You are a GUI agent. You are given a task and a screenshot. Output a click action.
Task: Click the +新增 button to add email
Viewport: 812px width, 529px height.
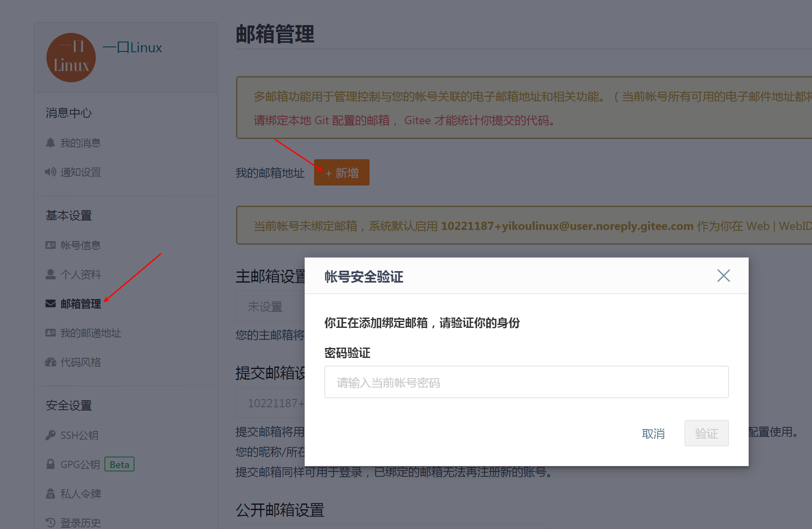[x=341, y=172]
